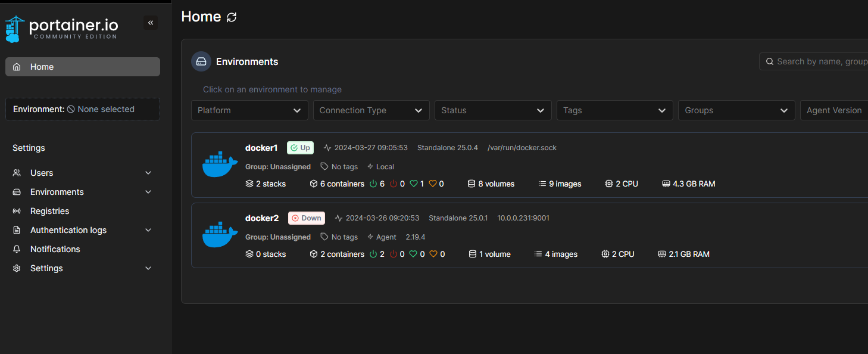Click the docker2 stacks layers icon
868x354 pixels.
[x=249, y=254]
